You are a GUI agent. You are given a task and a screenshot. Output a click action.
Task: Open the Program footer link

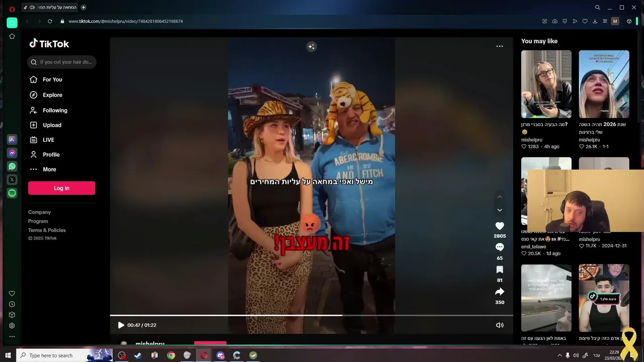click(38, 221)
